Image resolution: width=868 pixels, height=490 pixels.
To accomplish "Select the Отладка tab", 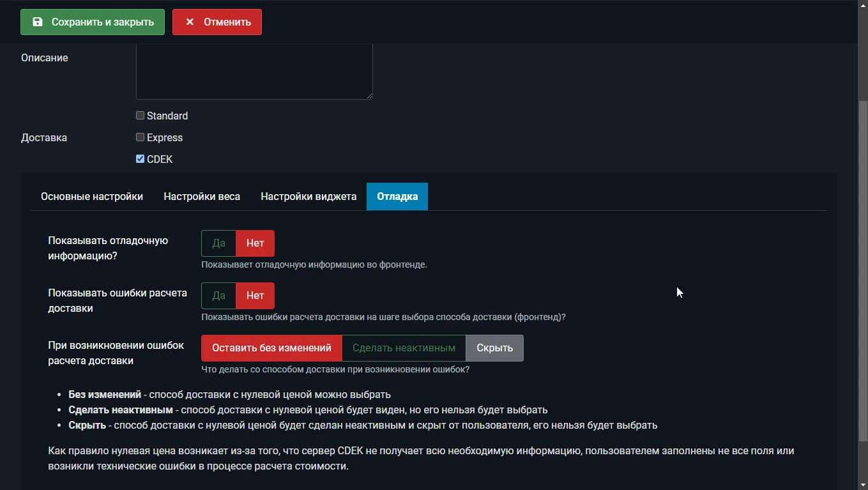I will pyautogui.click(x=397, y=197).
